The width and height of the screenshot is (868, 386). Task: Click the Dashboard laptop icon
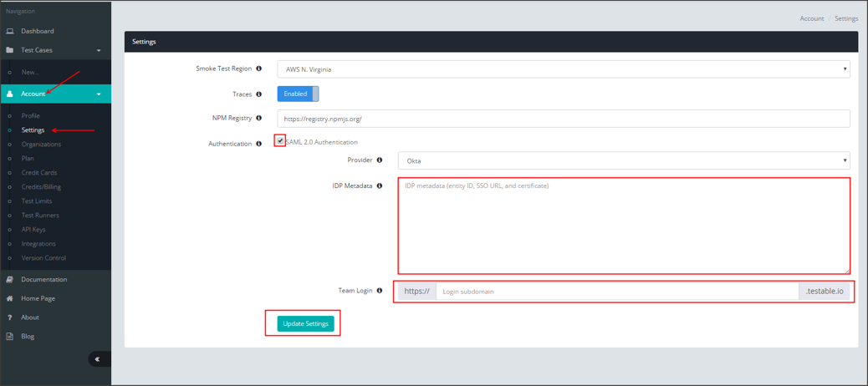(10, 31)
